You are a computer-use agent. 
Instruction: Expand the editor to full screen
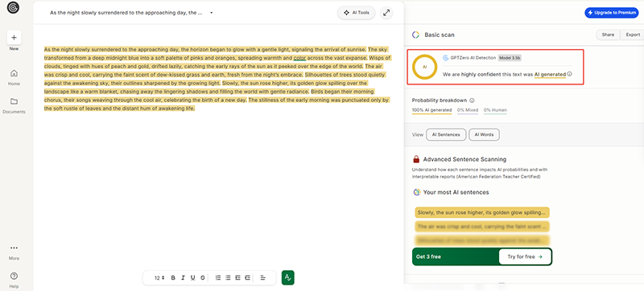click(386, 13)
